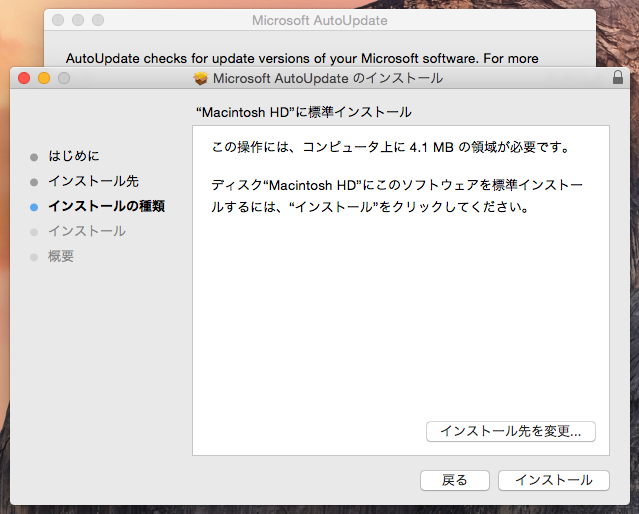Select the インストール先 step in sidebar
This screenshot has width=639, height=514.
pyautogui.click(x=93, y=181)
